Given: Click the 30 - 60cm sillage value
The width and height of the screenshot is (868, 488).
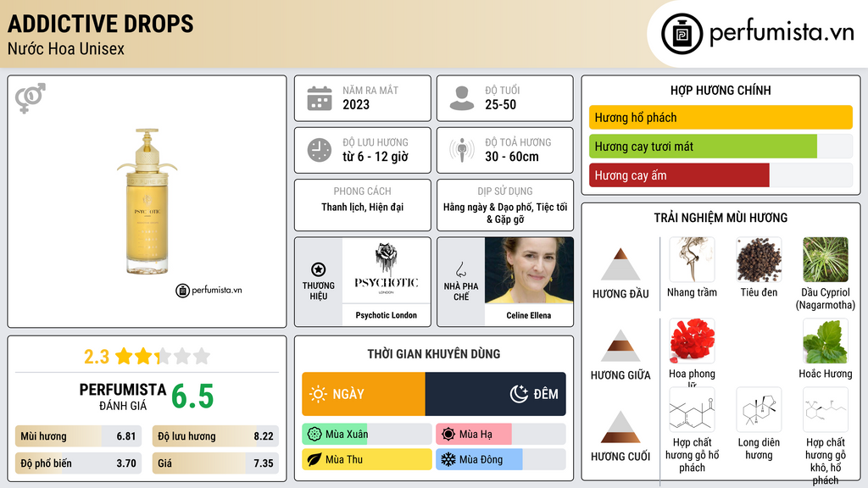Looking at the screenshot, I should 512,157.
